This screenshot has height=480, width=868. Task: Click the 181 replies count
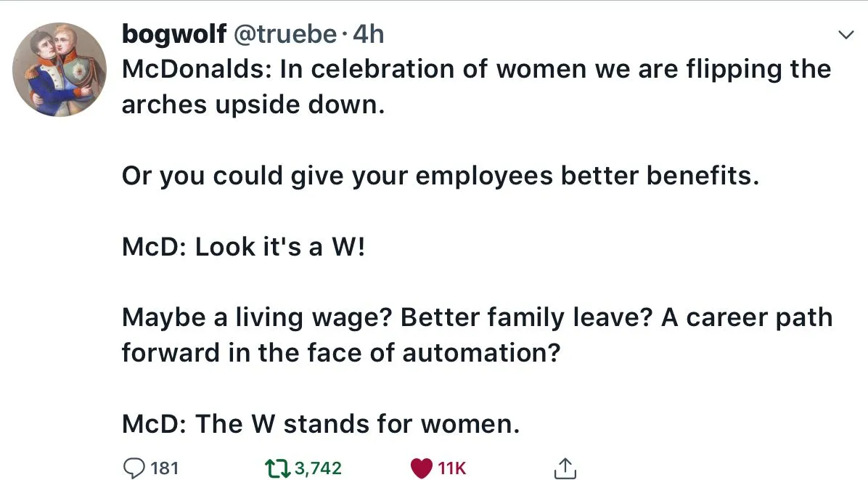coord(165,468)
